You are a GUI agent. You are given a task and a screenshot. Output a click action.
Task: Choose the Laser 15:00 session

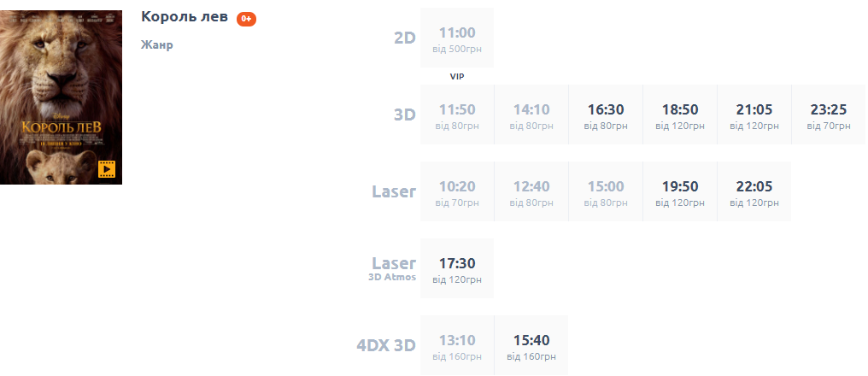(x=606, y=192)
